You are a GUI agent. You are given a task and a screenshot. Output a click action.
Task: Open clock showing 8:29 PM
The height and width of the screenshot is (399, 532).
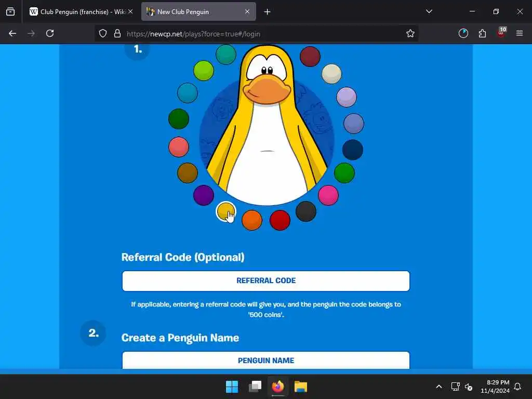pyautogui.click(x=495, y=387)
